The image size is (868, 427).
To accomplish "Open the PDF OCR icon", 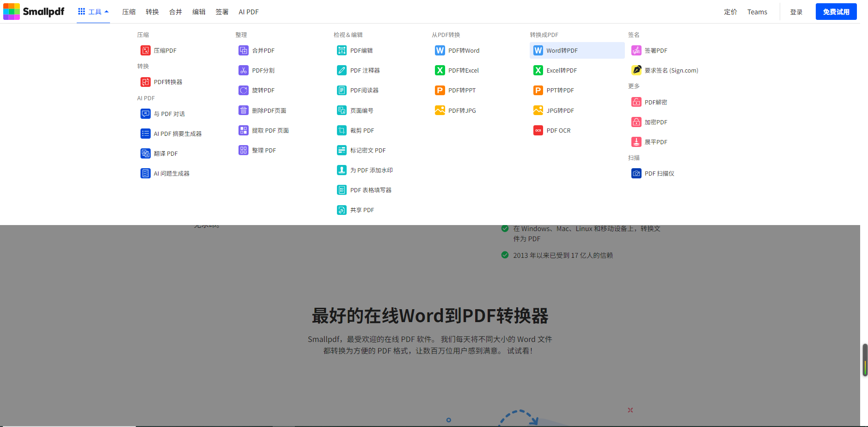I will 538,130.
